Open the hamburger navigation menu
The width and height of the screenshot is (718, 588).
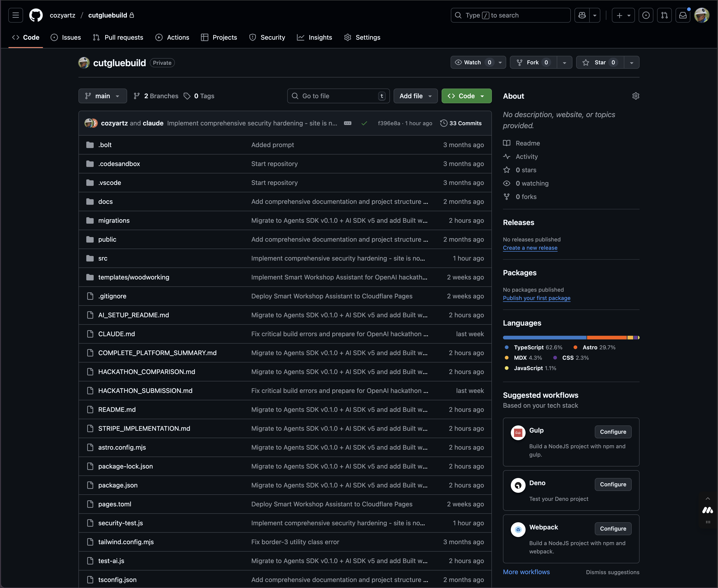(16, 15)
